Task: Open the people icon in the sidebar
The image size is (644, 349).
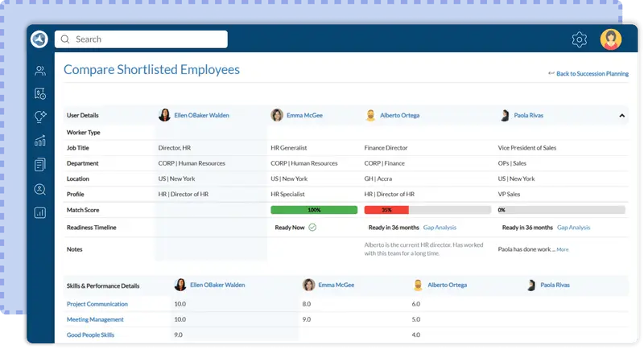Action: pyautogui.click(x=39, y=71)
